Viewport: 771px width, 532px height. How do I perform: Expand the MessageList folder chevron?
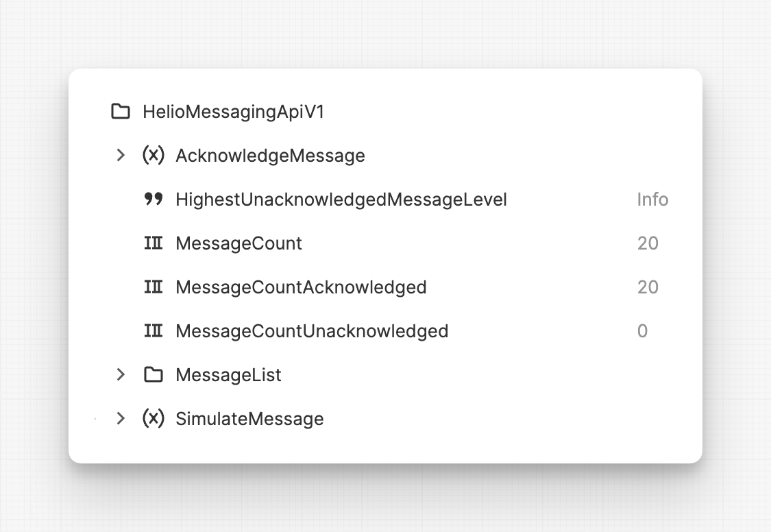click(121, 375)
